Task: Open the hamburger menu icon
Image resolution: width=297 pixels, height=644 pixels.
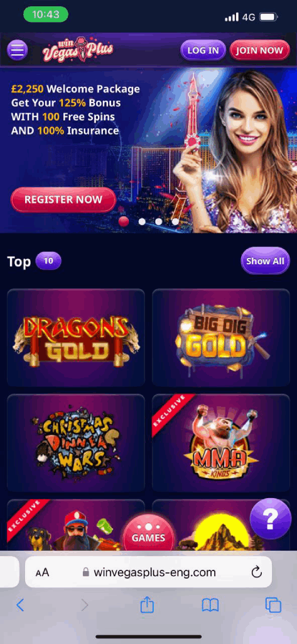Action: pos(17,50)
